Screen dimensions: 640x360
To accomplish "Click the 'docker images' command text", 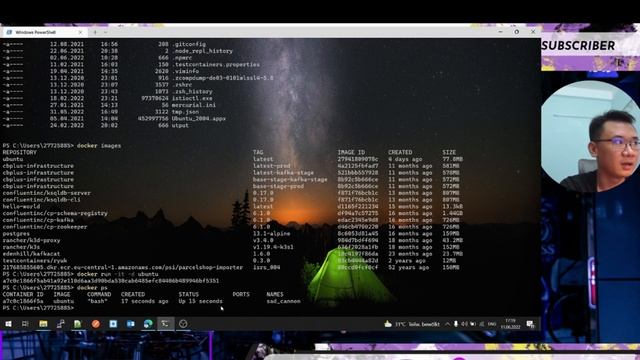I will point(99,146).
